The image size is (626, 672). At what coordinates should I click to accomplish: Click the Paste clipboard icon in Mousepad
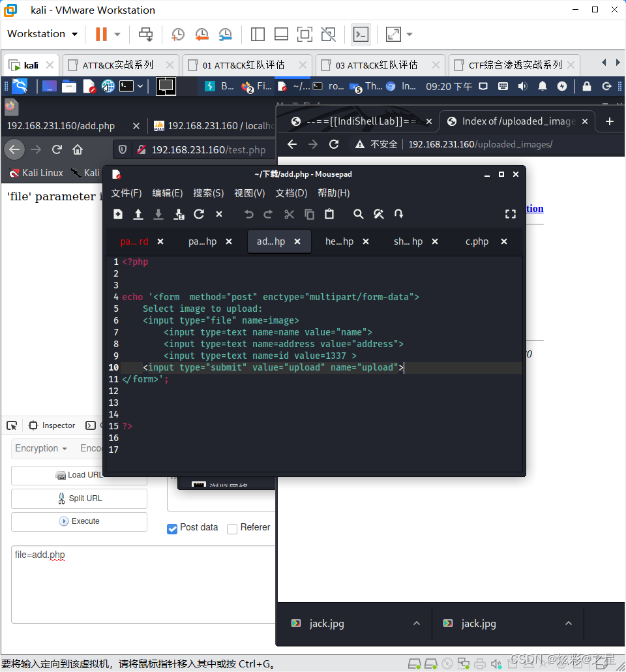coord(329,214)
